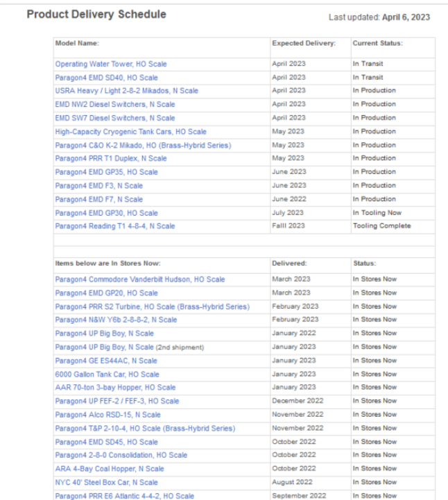Viewport: 448px width, 500px height.
Task: Open Paragon4 GE ES44AC, N Scale link
Action: coord(106,361)
